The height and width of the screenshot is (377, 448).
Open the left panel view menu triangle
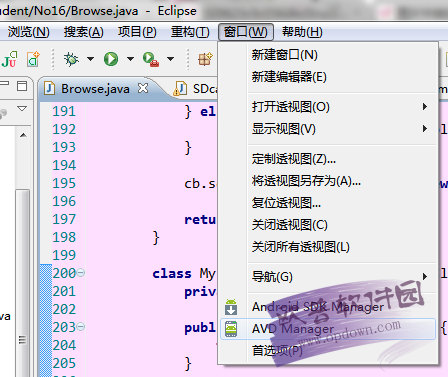click(22, 109)
